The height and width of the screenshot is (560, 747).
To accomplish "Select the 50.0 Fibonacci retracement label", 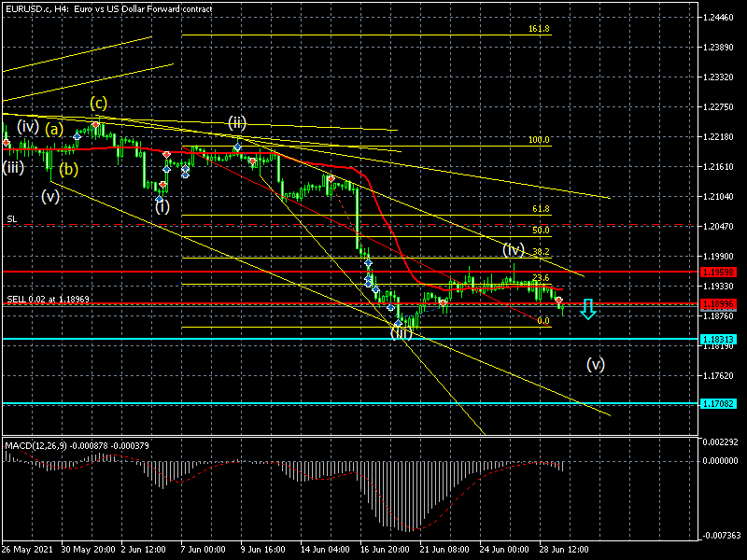I will [542, 230].
